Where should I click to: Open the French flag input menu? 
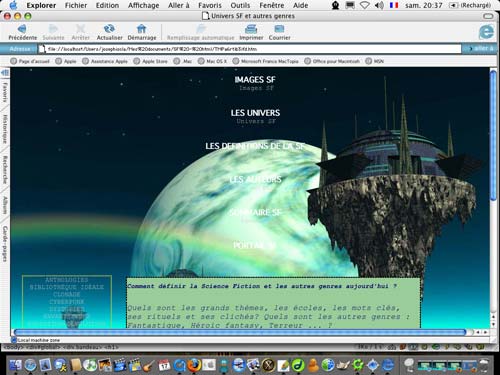tap(394, 5)
